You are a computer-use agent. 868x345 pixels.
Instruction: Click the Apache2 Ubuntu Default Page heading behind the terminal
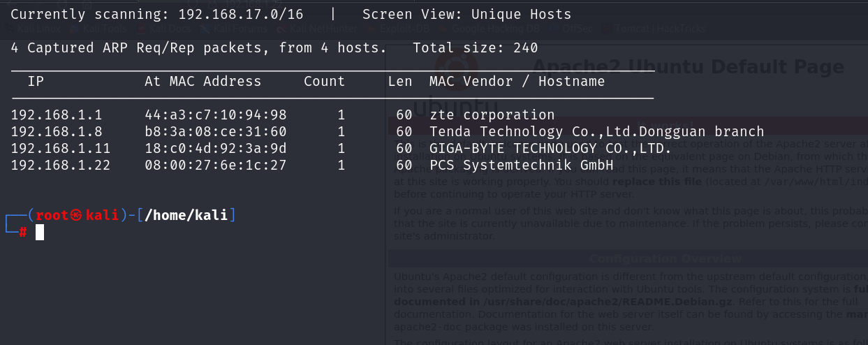(689, 67)
